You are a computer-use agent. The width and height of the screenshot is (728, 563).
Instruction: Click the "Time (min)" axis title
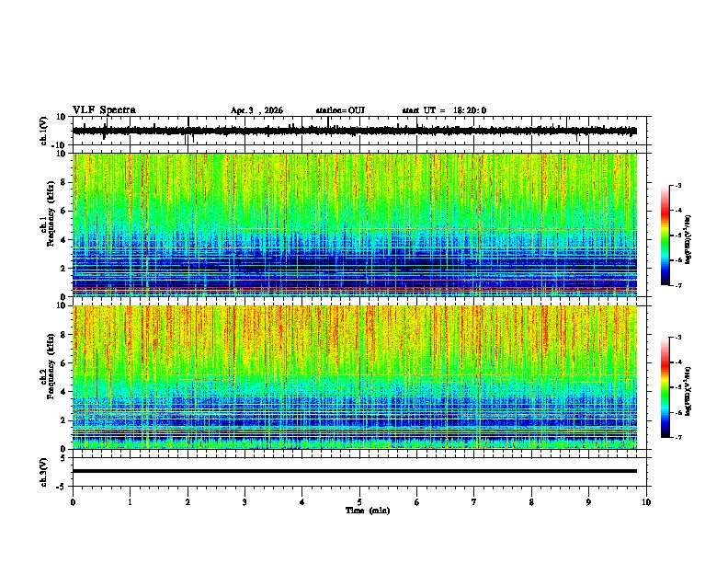click(x=368, y=511)
